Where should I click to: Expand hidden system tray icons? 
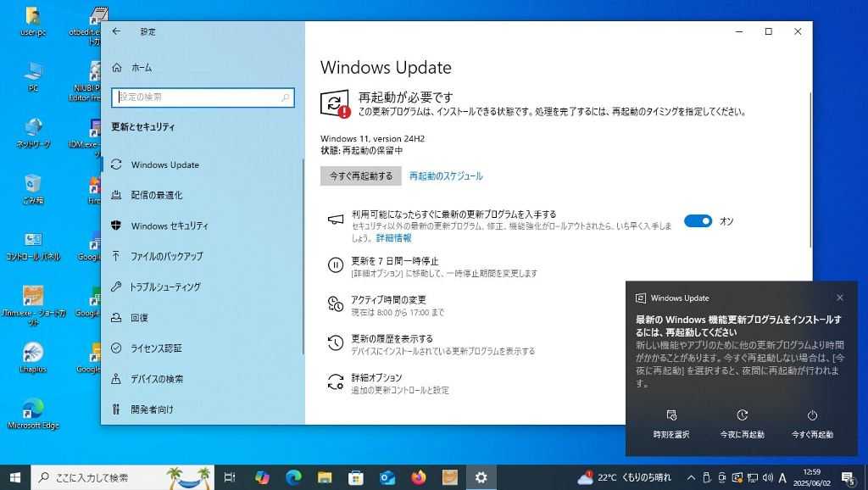[x=691, y=477]
